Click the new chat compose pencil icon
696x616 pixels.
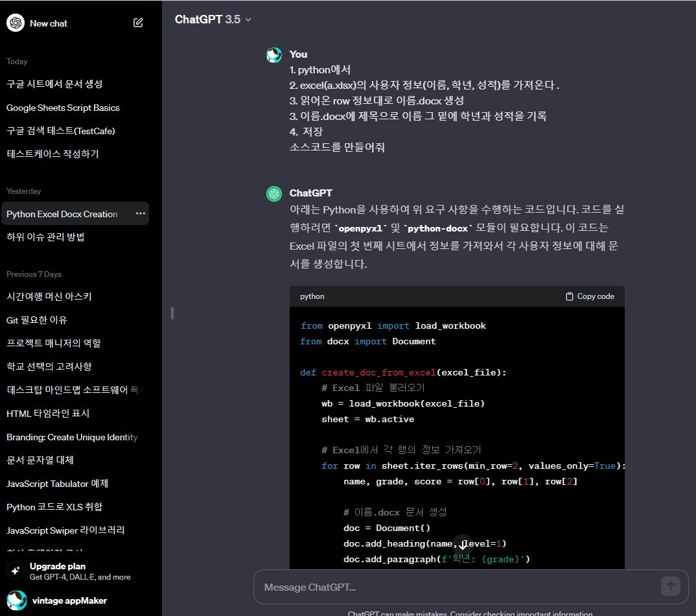pos(138,23)
